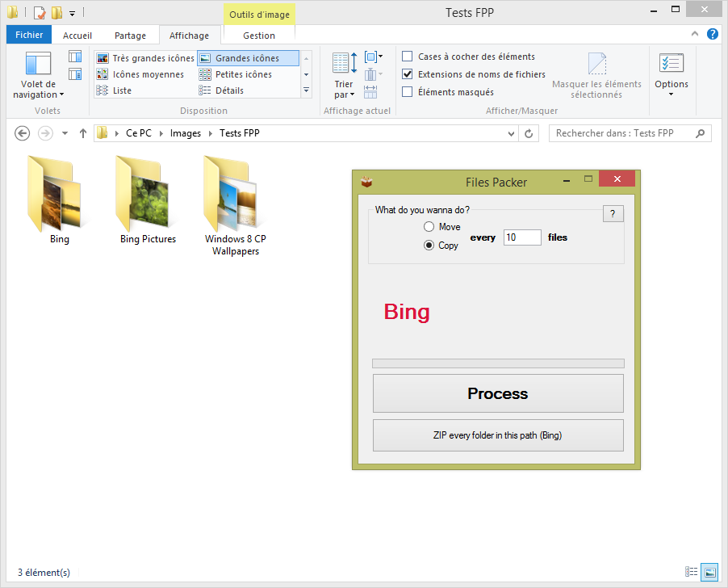Switch to details view in status bar
Viewport: 728px width, 588px height.
coord(691,572)
